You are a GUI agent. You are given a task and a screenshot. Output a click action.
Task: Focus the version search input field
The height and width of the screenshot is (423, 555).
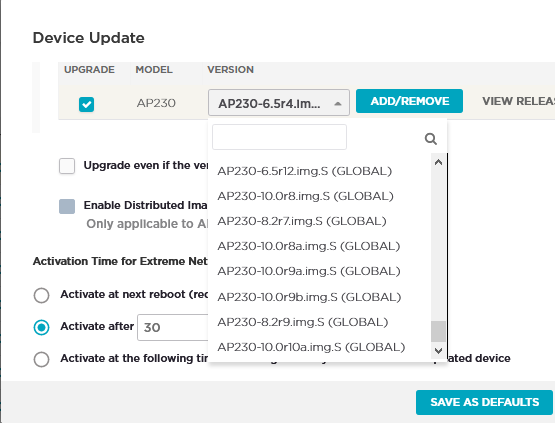[279, 137]
